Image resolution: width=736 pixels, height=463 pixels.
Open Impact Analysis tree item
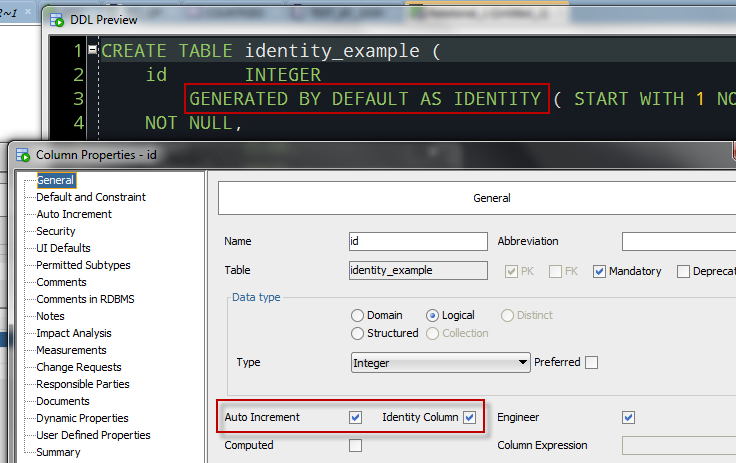pyautogui.click(x=74, y=333)
